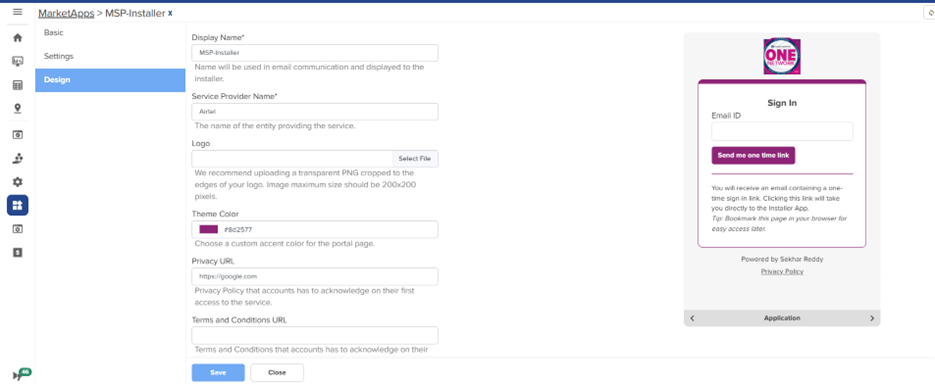Screen dimensions: 935x384
Task: Click the 'Powered by Sekhar Reddy' text
Action: pos(782,259)
